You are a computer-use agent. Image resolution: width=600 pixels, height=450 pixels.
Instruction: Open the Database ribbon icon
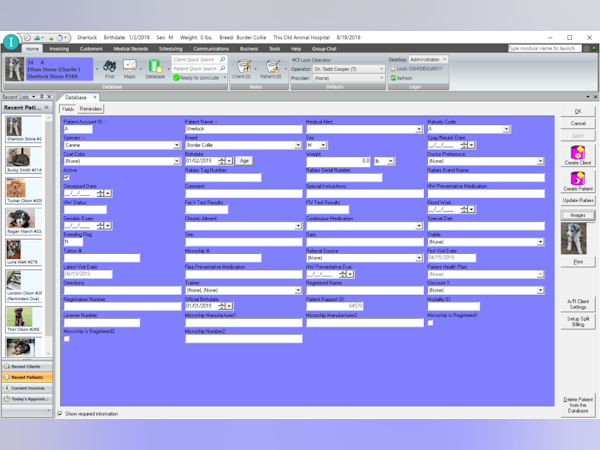(x=155, y=69)
